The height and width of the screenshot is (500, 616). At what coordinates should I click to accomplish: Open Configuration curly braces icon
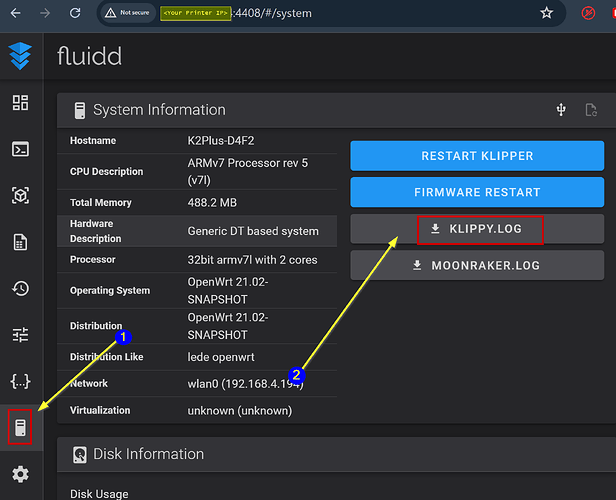(21, 381)
